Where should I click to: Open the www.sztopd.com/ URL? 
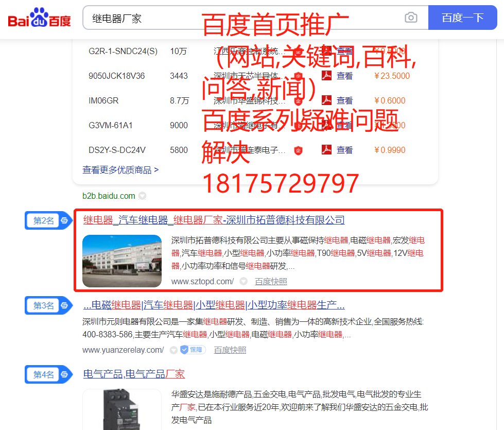(x=202, y=281)
